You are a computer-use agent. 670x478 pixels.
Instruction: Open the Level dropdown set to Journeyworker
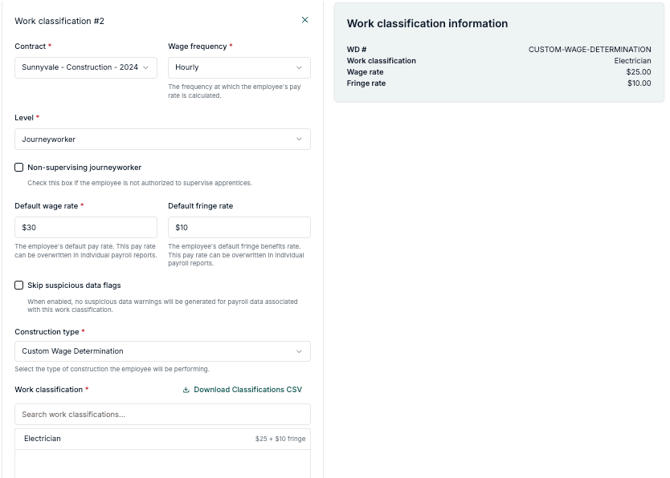click(162, 139)
